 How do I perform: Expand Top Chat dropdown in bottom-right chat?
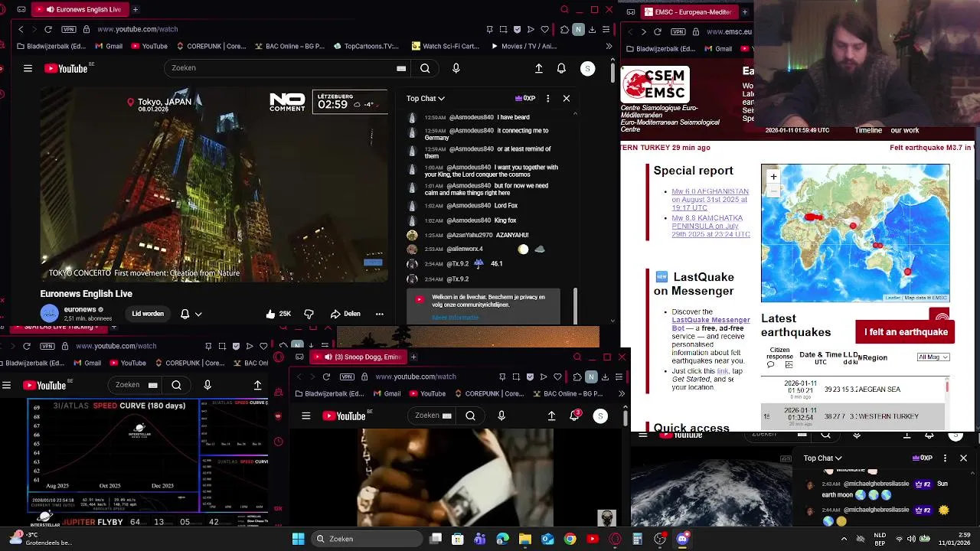822,458
